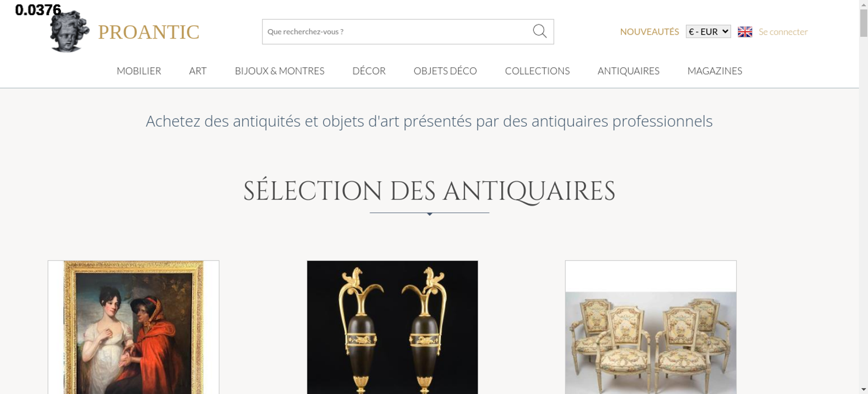Open the ART menu
The image size is (868, 394).
198,71
